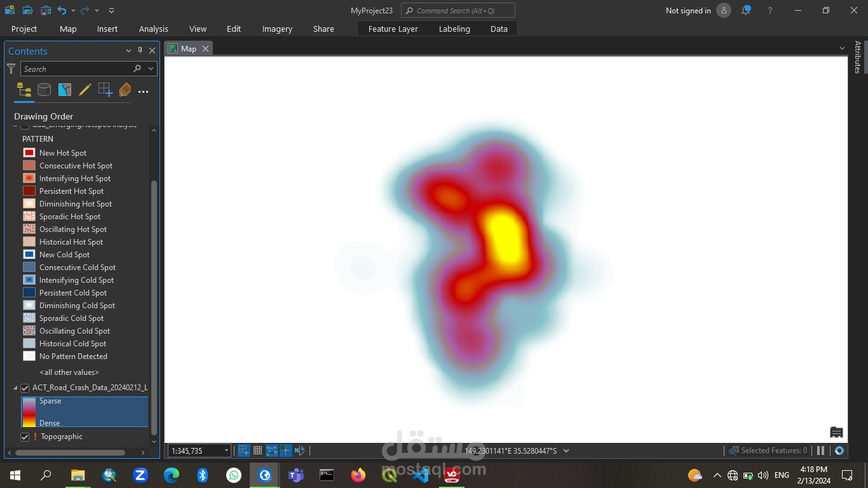Pause drawing with the pause button
This screenshot has width=868, height=488.
click(x=820, y=451)
